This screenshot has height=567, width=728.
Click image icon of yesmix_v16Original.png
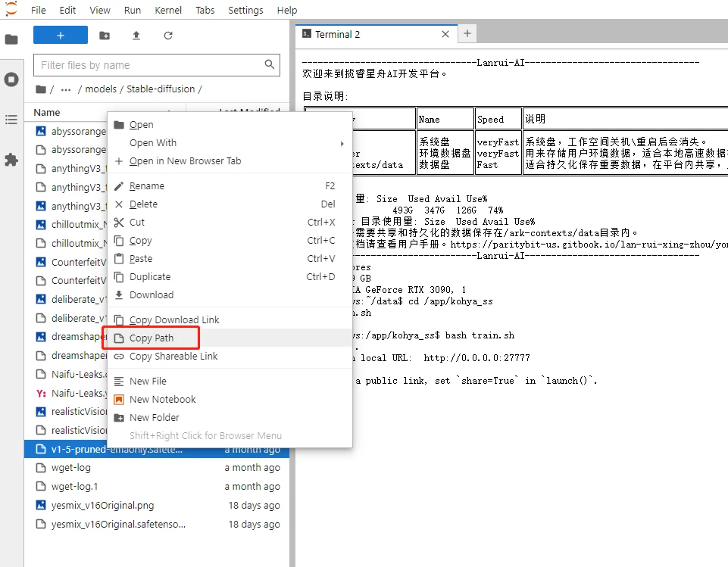click(x=41, y=505)
